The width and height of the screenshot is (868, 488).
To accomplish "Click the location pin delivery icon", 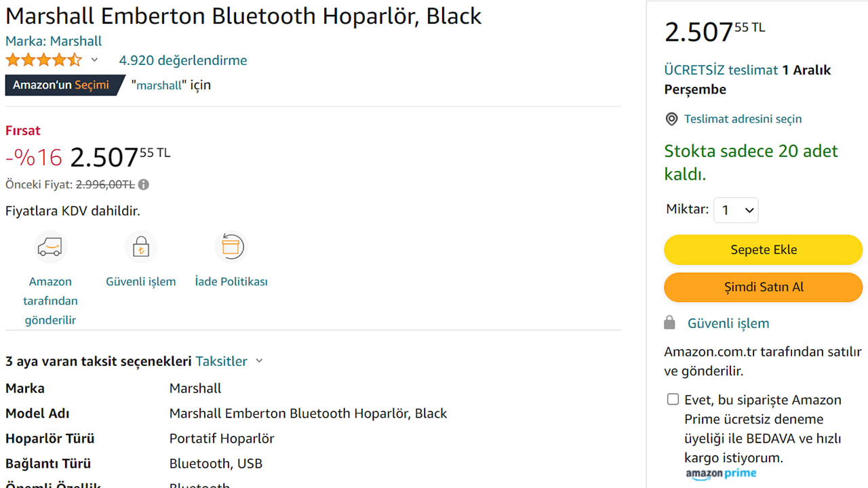I will 671,119.
